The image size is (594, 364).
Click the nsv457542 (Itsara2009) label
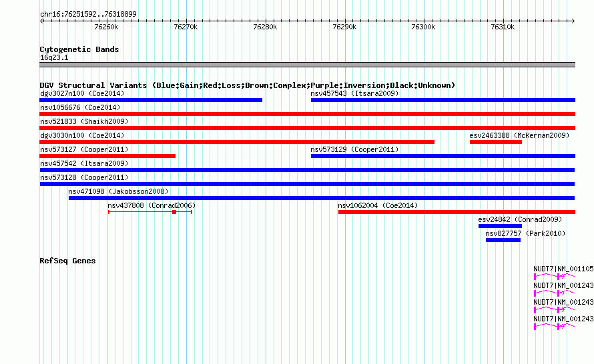point(84,163)
